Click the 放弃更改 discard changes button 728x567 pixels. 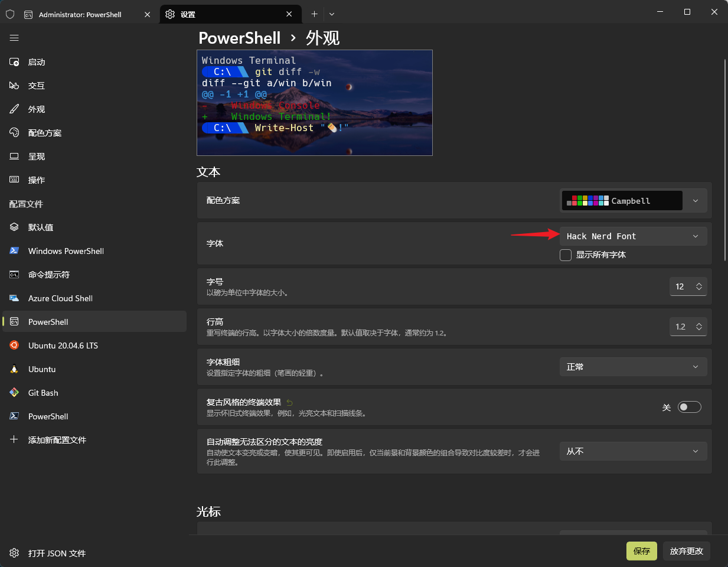(686, 551)
